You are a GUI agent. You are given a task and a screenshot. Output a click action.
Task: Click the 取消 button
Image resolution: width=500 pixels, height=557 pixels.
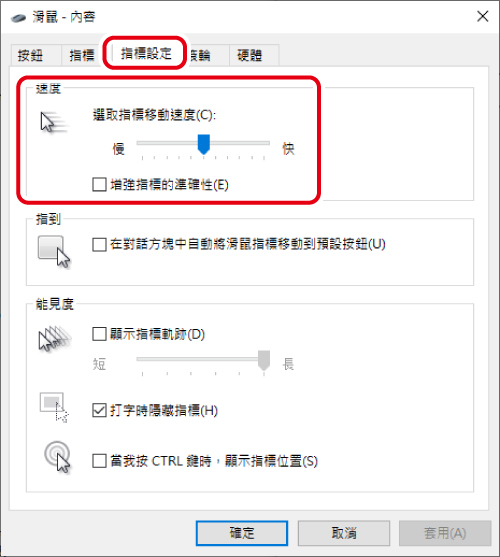point(344,533)
